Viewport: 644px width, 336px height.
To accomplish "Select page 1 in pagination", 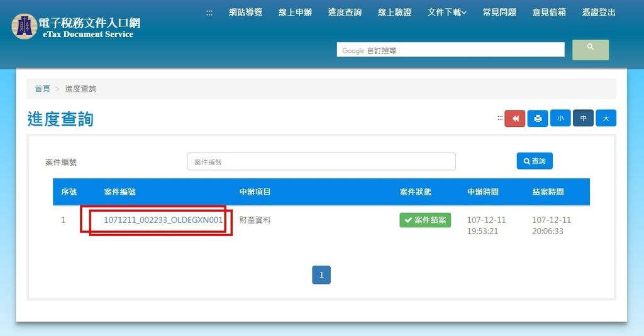I will click(321, 275).
